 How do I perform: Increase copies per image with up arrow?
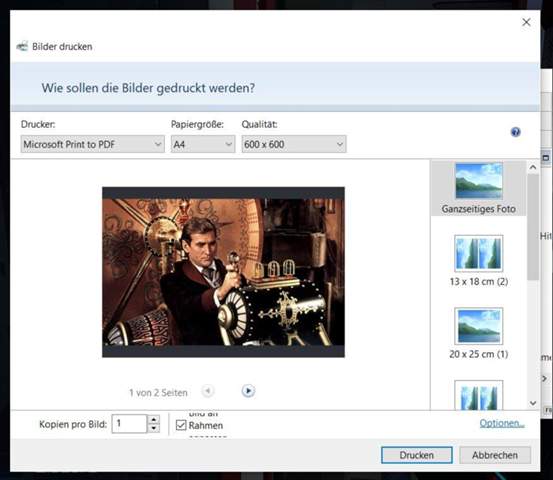point(153,419)
